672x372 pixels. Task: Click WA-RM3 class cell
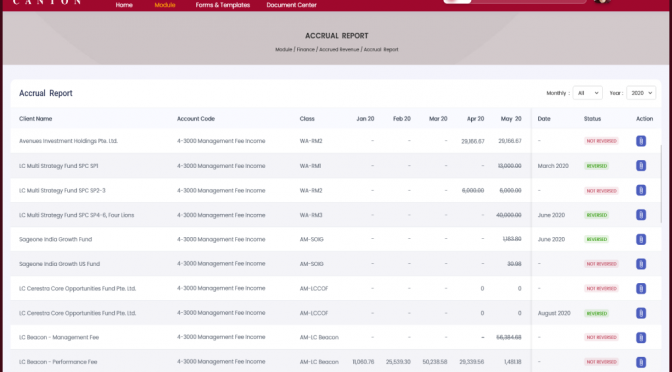point(311,215)
